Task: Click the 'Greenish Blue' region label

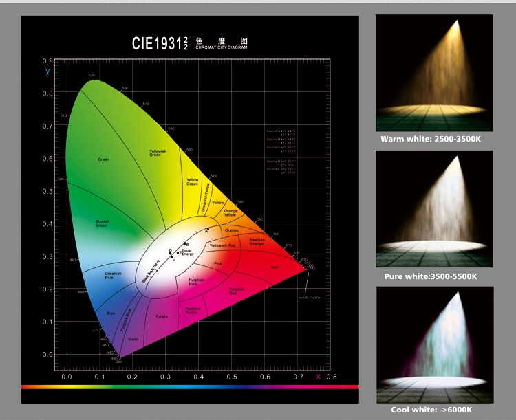Action: coord(113,275)
